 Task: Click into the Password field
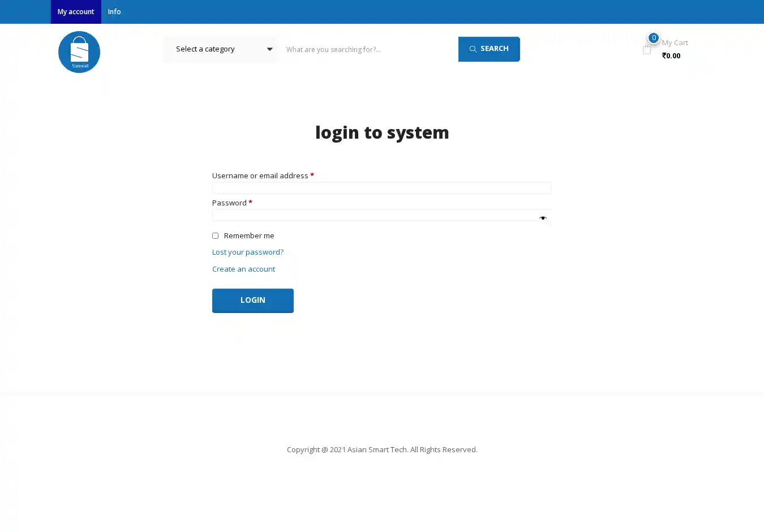tap(374, 215)
